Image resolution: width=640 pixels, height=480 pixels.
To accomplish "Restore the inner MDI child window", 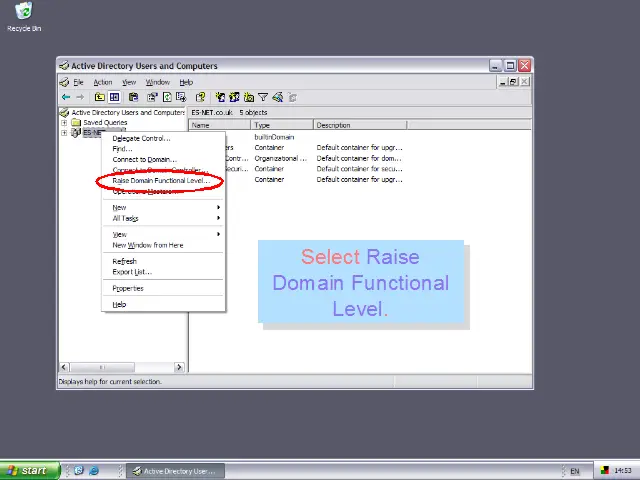I will [x=513, y=82].
